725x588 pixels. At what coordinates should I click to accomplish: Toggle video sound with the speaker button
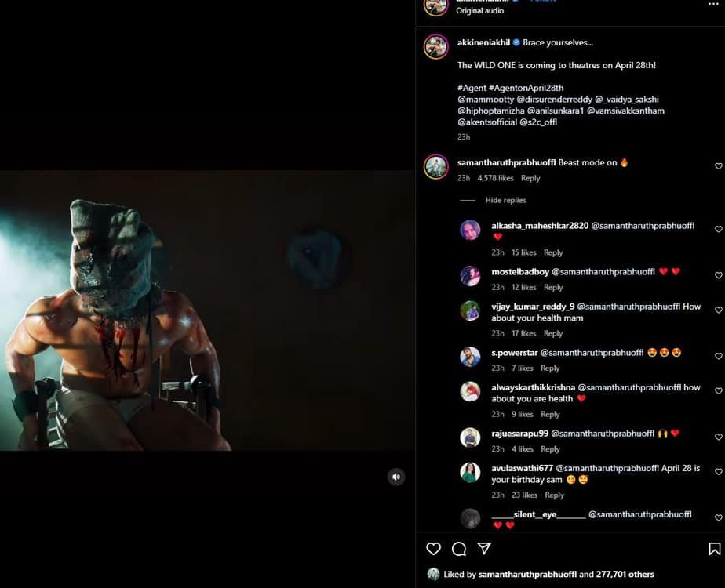coord(396,477)
